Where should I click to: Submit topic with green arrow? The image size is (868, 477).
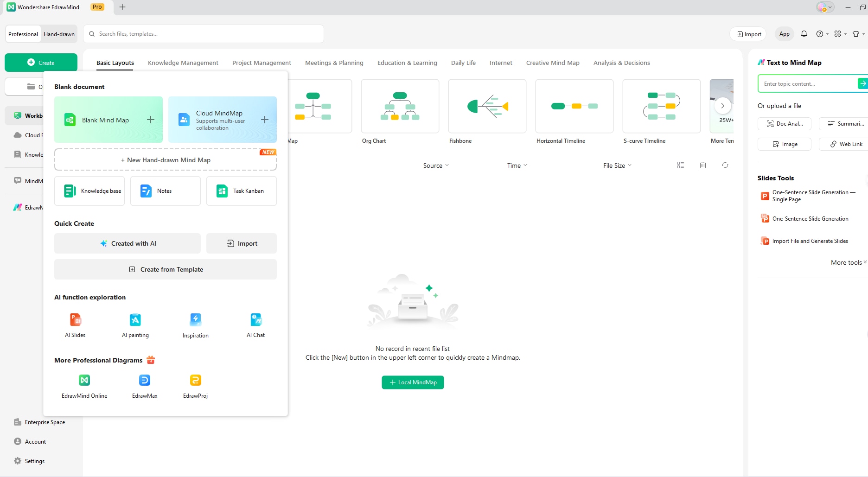point(862,83)
